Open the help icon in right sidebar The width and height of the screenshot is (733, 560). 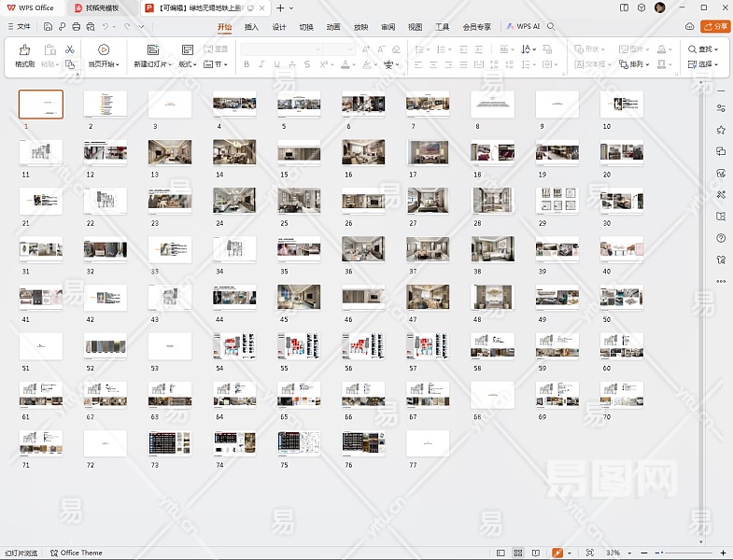coord(721,238)
